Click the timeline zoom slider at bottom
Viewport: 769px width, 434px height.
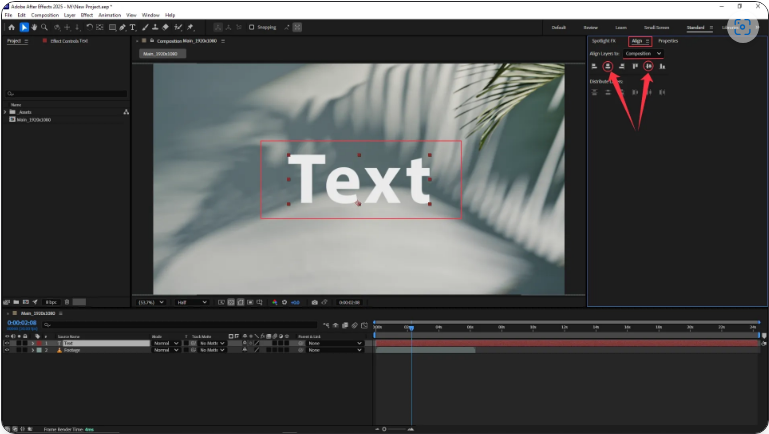pos(394,429)
